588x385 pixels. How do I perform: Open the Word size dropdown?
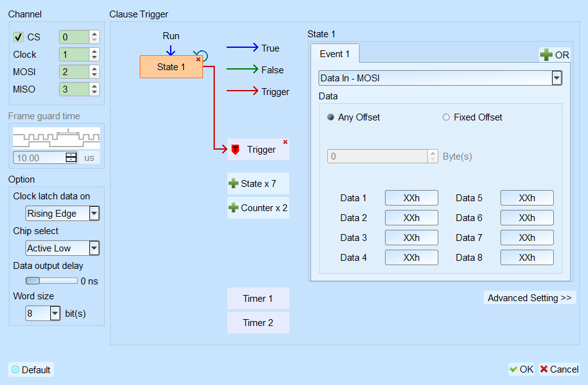[55, 314]
